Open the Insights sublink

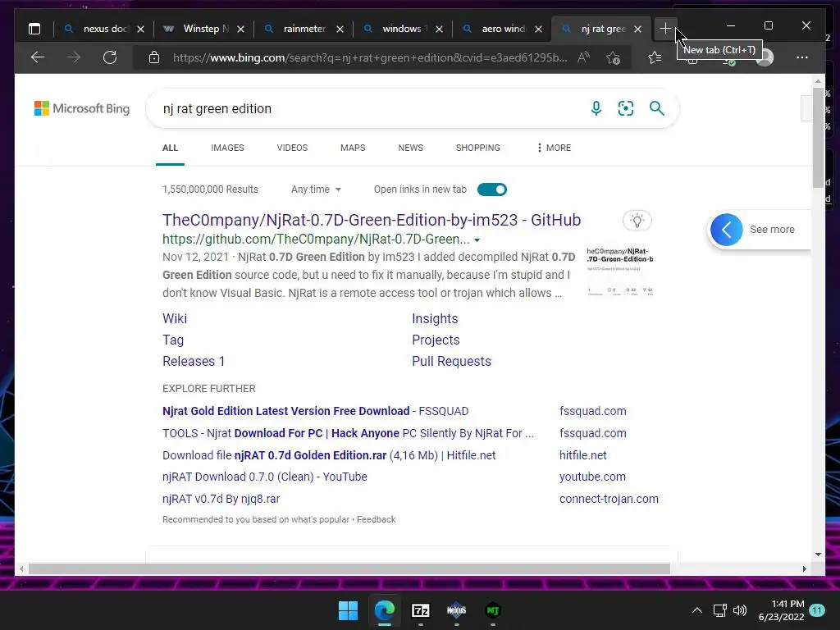435,319
